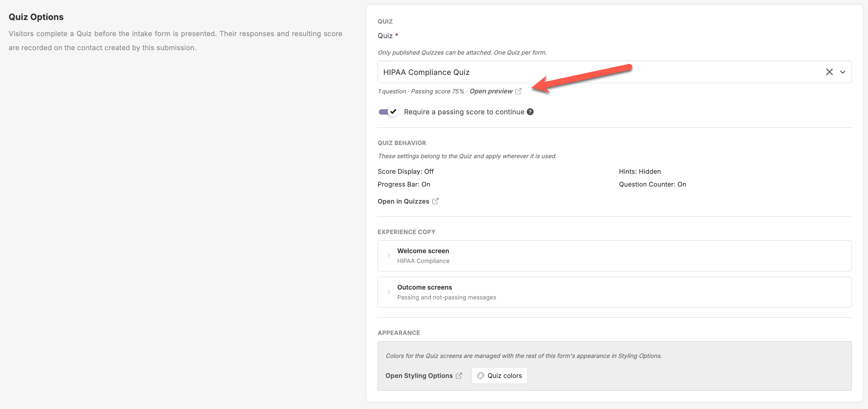This screenshot has width=868, height=409.
Task: Select the text 'Score Display: Off'
Action: pos(405,171)
